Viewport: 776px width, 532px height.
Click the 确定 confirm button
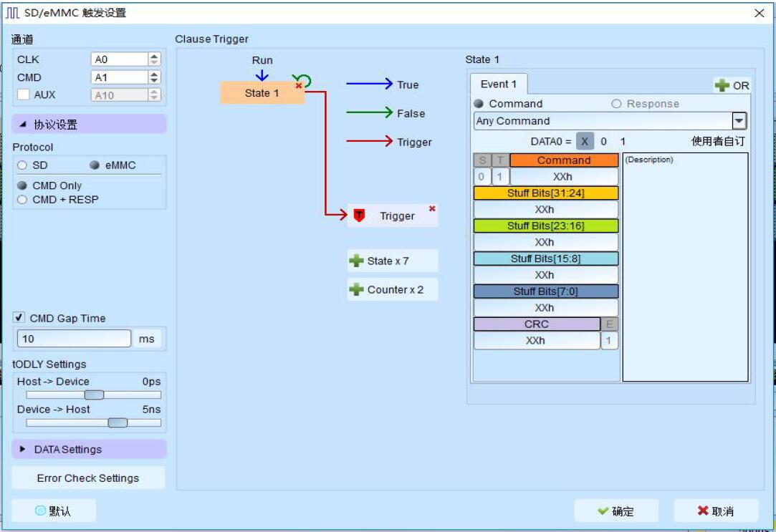pyautogui.click(x=616, y=511)
